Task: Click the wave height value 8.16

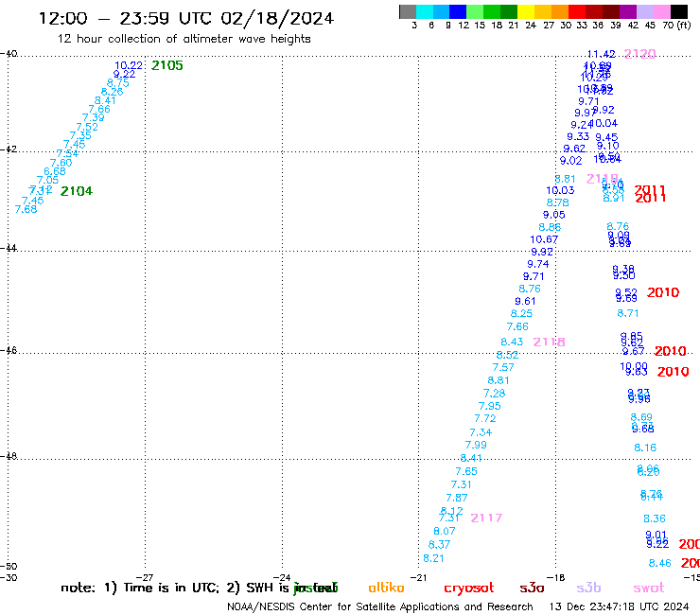Action: click(645, 448)
